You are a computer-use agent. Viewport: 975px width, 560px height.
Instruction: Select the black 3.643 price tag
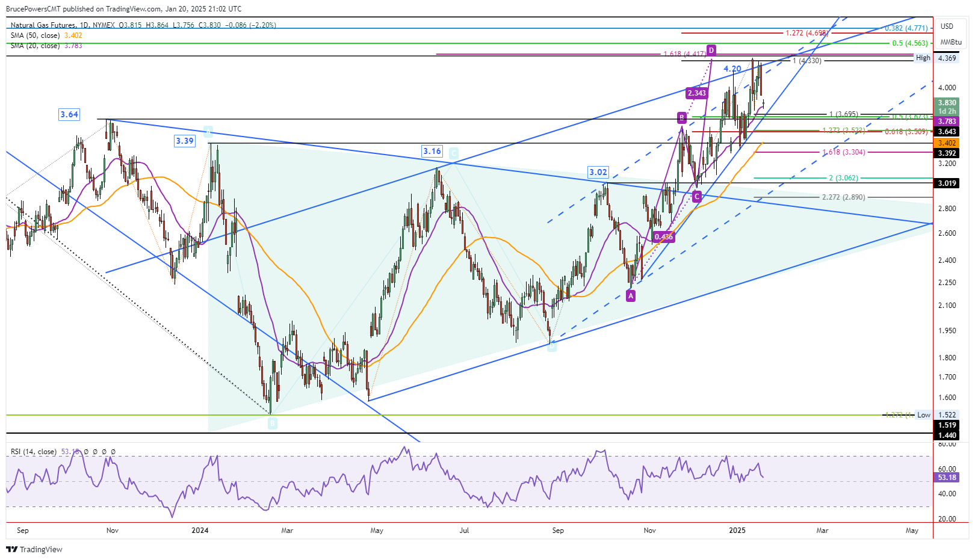click(947, 132)
